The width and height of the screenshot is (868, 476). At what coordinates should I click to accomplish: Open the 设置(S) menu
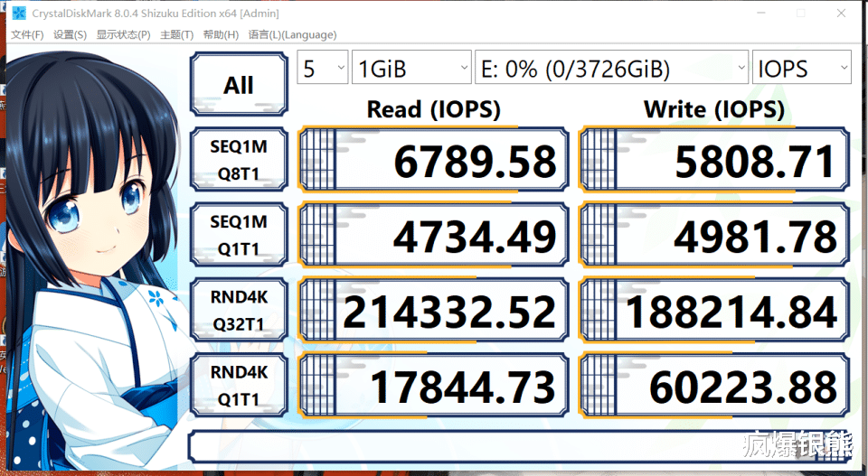[70, 35]
